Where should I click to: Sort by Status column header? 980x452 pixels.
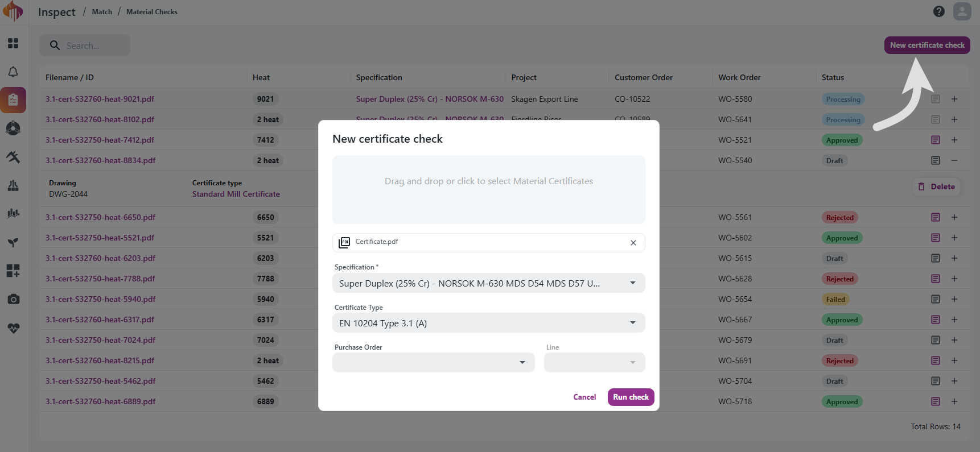tap(833, 77)
